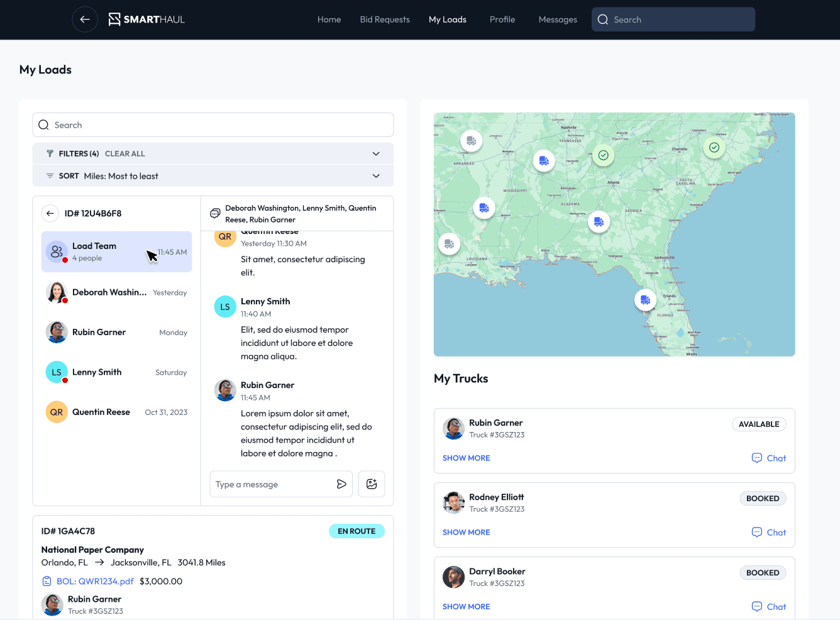Click the back arrow in top navigation bar

[85, 19]
